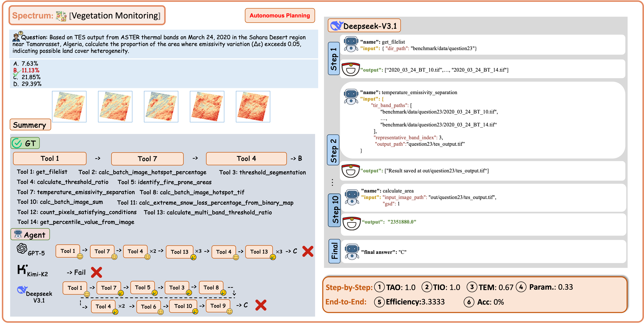Expand the Final section label
This screenshot has width=644, height=323.
(334, 251)
